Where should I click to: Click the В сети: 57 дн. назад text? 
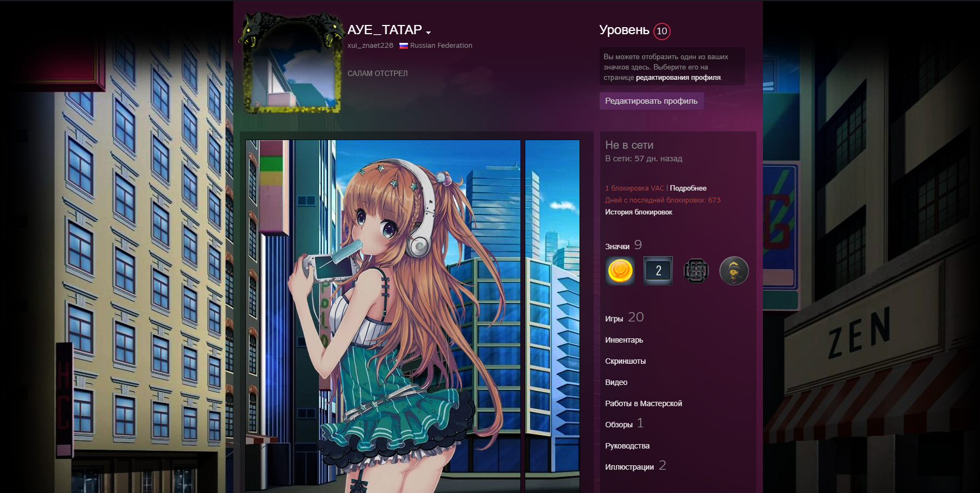point(644,159)
